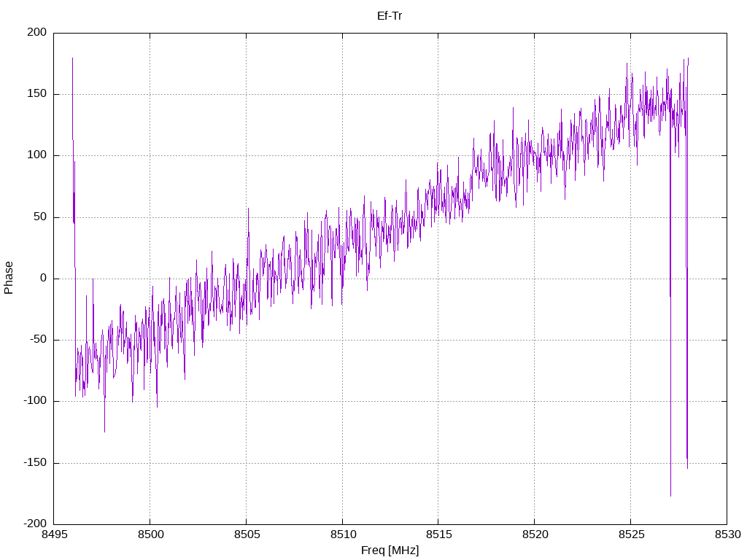Click the 8525 x-axis tick label

point(631,534)
